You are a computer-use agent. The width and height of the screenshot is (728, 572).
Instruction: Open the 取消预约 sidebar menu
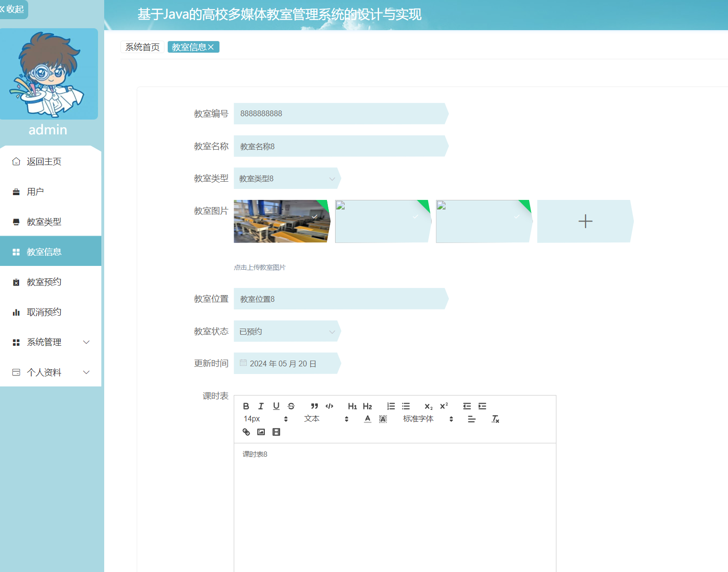coord(51,312)
